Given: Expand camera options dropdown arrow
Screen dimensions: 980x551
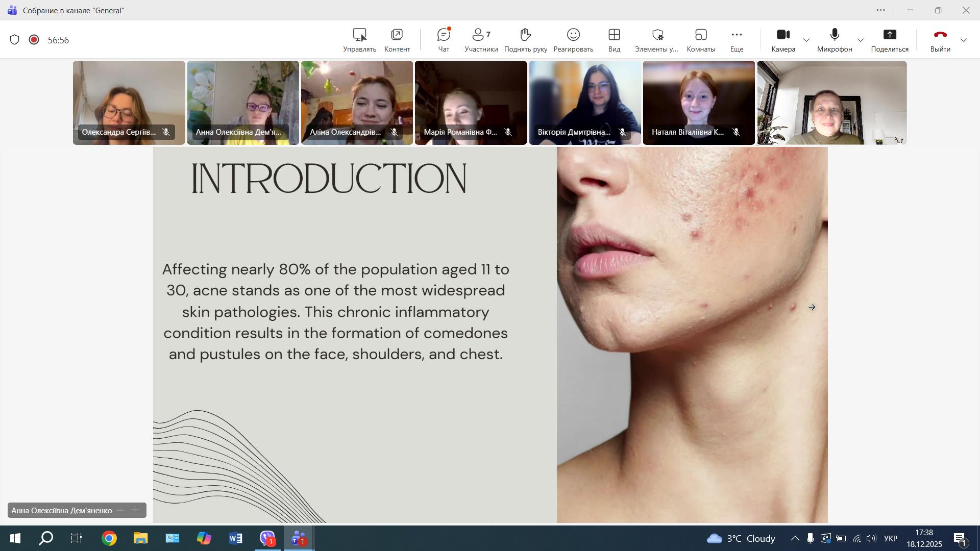Looking at the screenshot, I should 806,40.
